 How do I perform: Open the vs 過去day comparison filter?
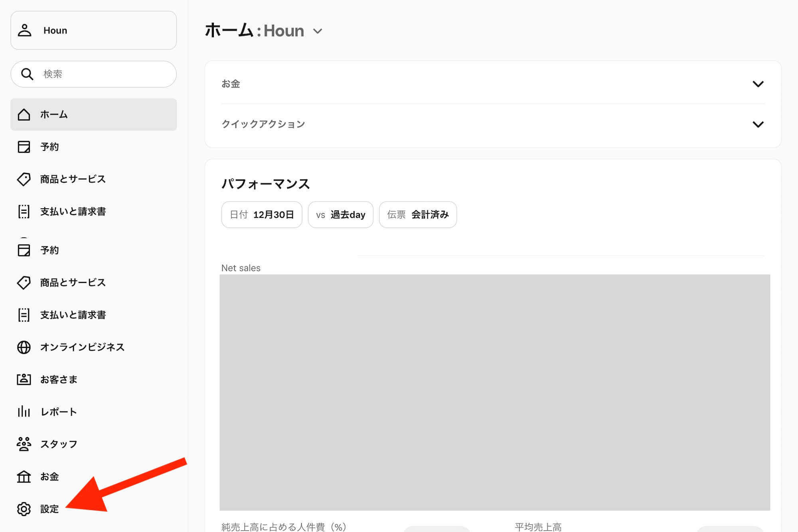[340, 215]
